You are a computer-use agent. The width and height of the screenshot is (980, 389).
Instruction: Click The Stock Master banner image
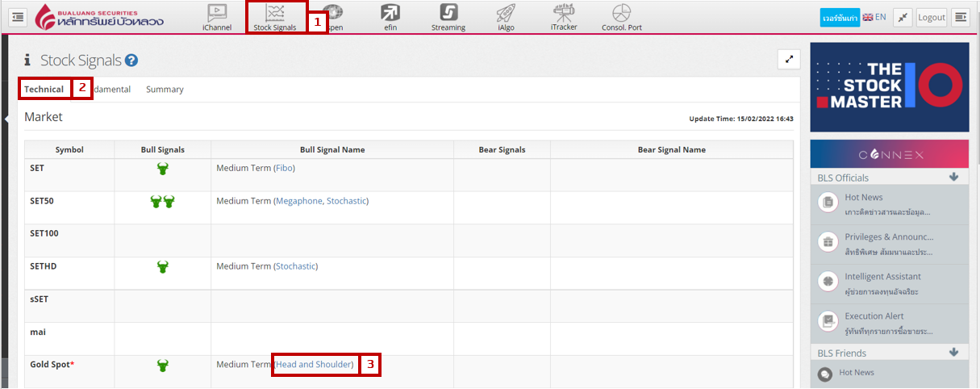click(889, 87)
